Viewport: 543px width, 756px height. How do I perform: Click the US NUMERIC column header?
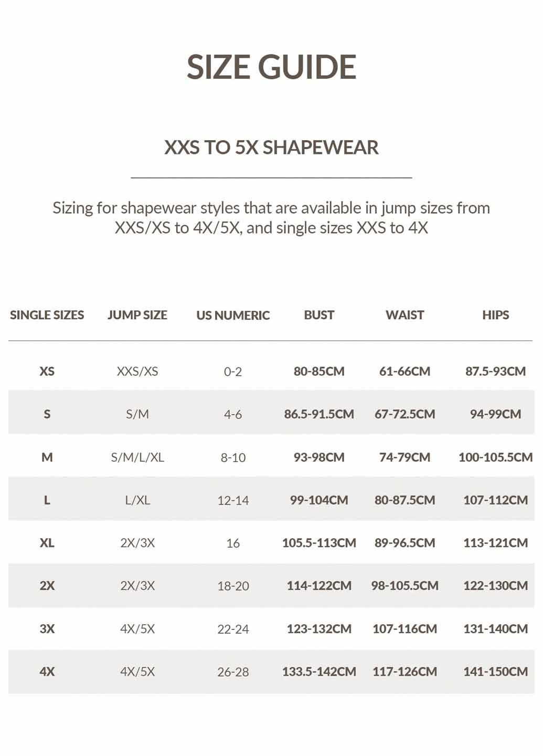(233, 316)
